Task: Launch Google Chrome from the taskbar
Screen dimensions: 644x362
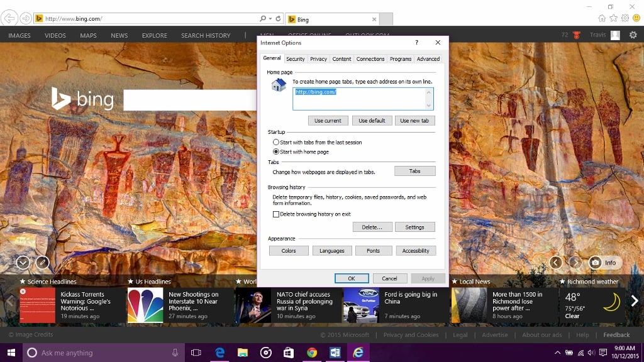Action: point(312,353)
